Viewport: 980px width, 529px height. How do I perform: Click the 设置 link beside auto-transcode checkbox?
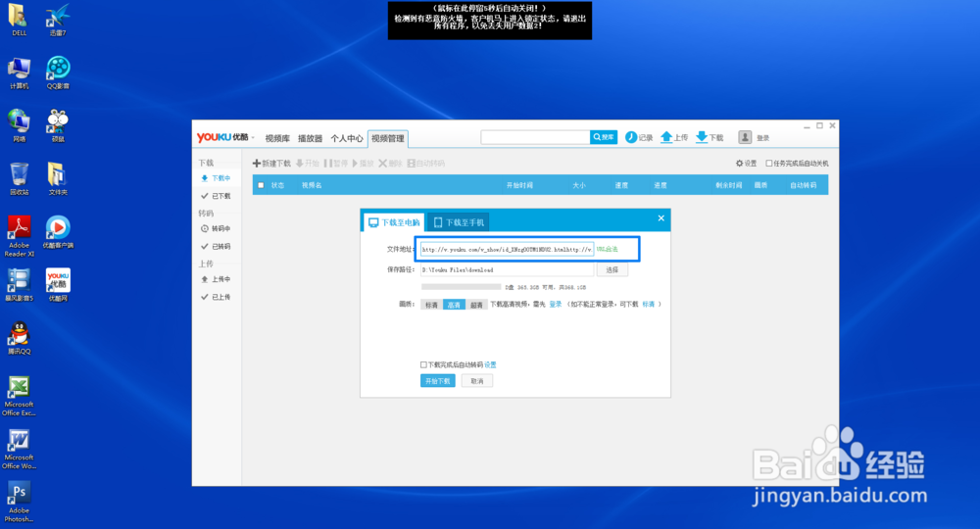coord(490,364)
